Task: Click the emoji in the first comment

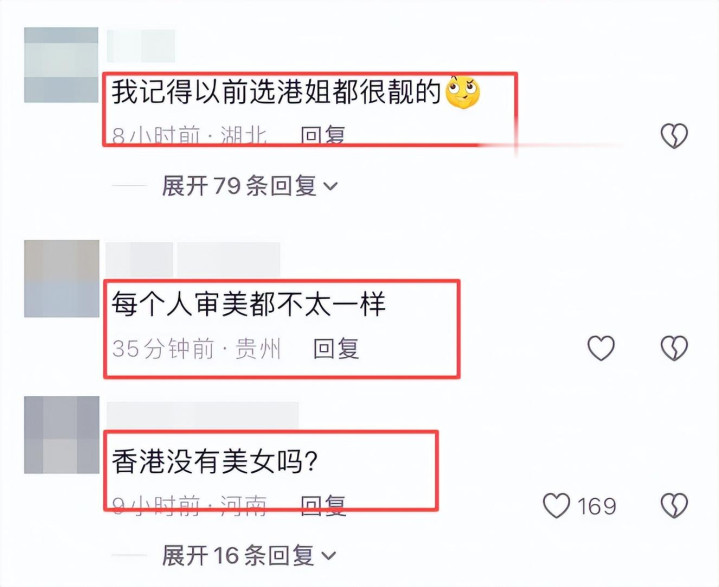Action: (x=463, y=92)
